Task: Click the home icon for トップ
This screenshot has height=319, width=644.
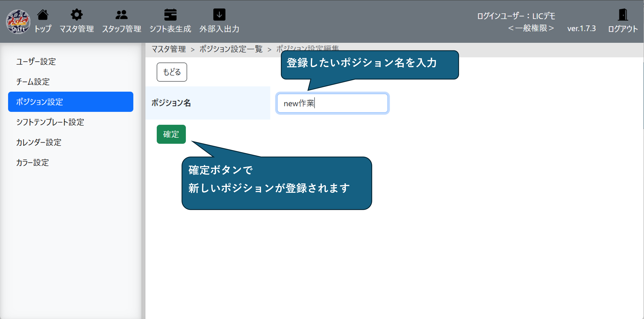Action: (x=43, y=15)
